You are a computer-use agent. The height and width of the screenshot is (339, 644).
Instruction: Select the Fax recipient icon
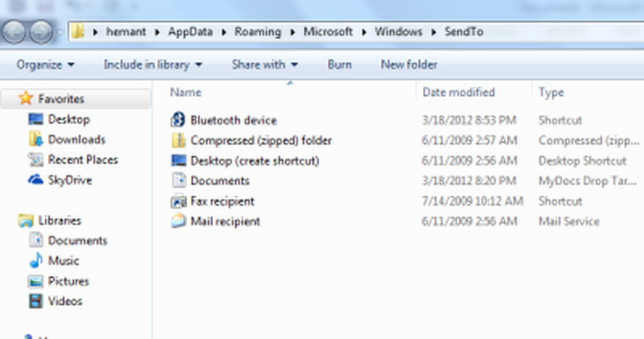(178, 201)
